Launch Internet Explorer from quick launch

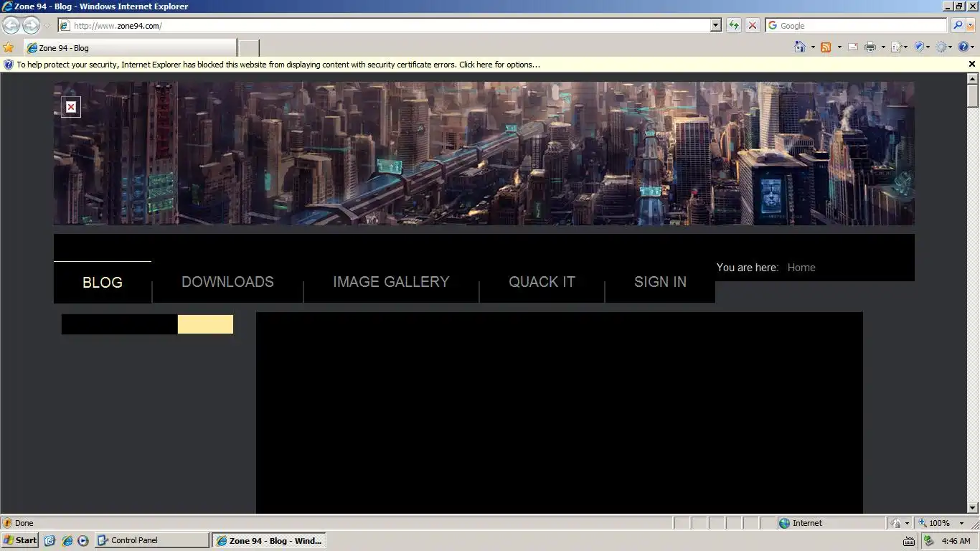click(67, 541)
